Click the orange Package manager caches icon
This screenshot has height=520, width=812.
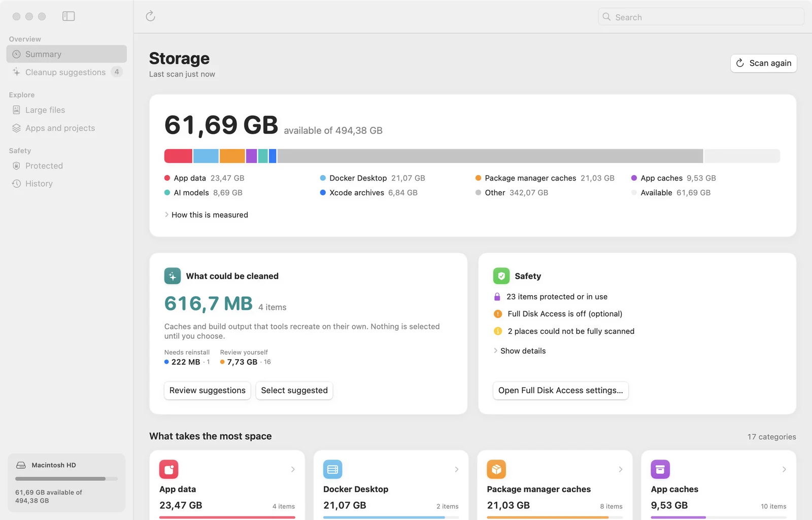click(496, 469)
